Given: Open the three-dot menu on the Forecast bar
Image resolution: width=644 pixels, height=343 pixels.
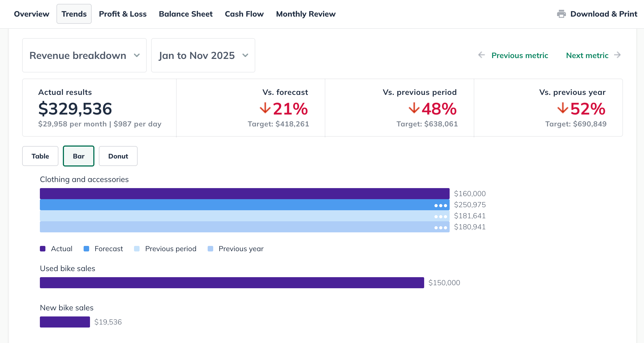Looking at the screenshot, I should (x=440, y=205).
